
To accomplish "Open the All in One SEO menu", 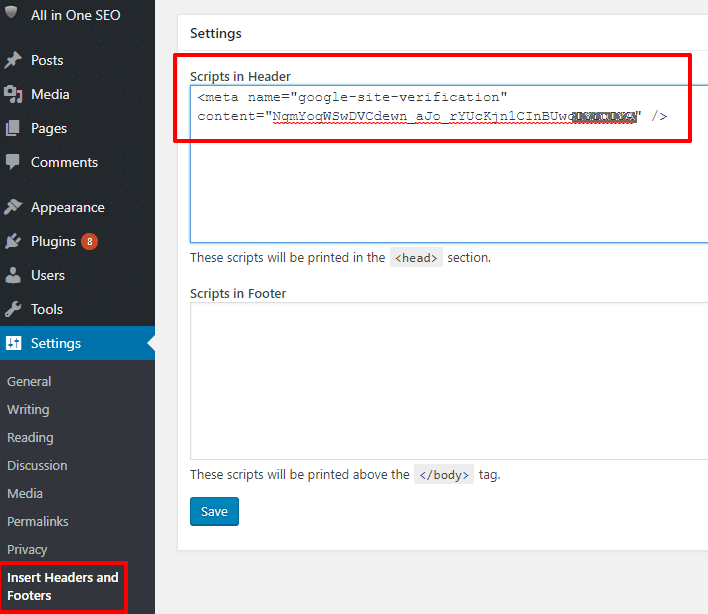I will pos(77,15).
